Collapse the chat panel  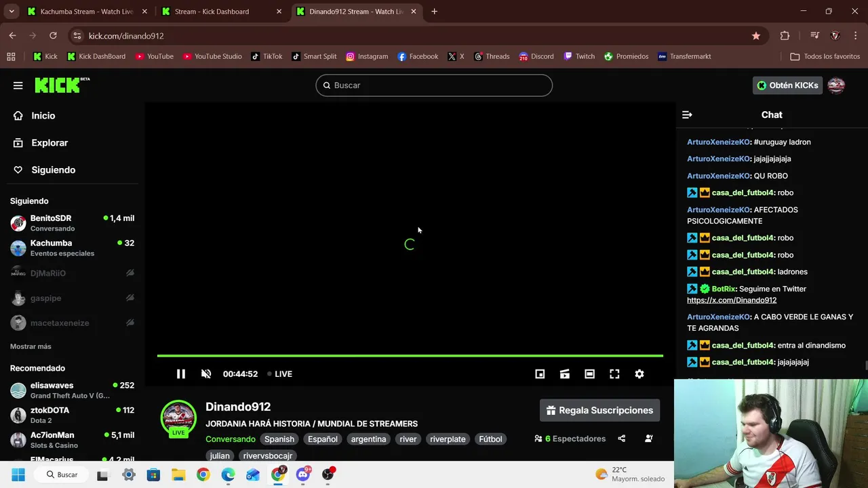click(x=687, y=115)
